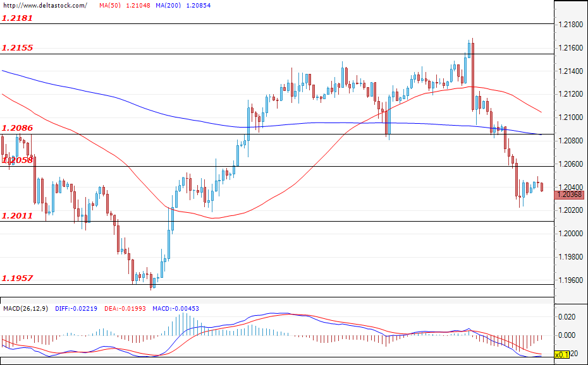Click the 1.21000 price axis tick

570,117
